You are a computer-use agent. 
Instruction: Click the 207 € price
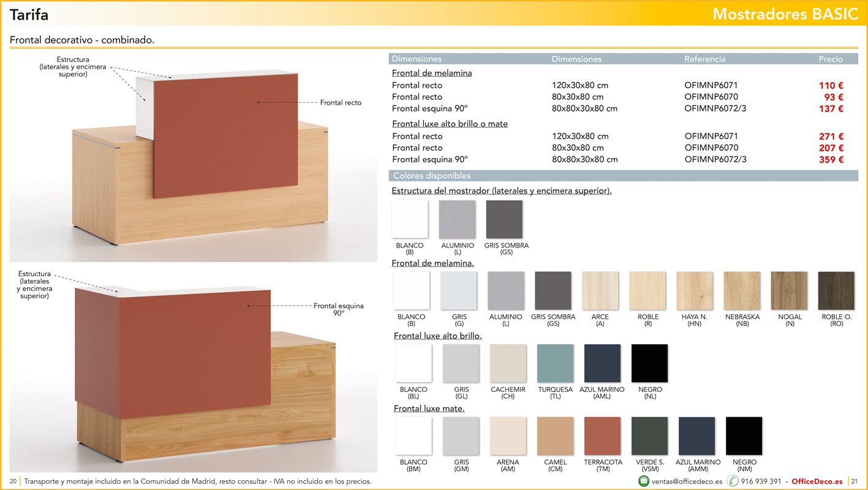click(x=831, y=148)
